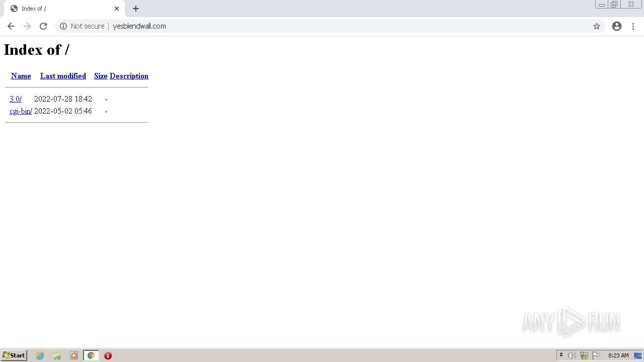
Task: Click Show desktop button at taskbar end
Action: pos(638,355)
